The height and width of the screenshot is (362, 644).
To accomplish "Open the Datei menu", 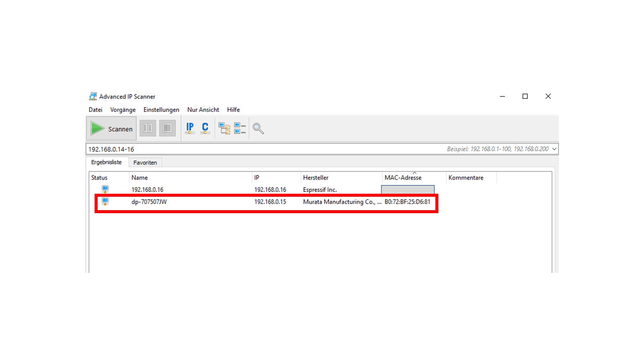I will 95,110.
